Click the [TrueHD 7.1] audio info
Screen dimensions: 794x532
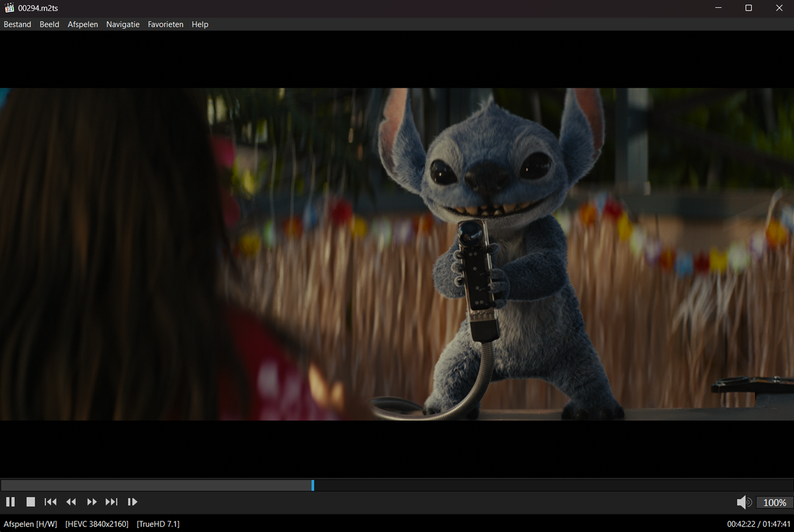158,524
